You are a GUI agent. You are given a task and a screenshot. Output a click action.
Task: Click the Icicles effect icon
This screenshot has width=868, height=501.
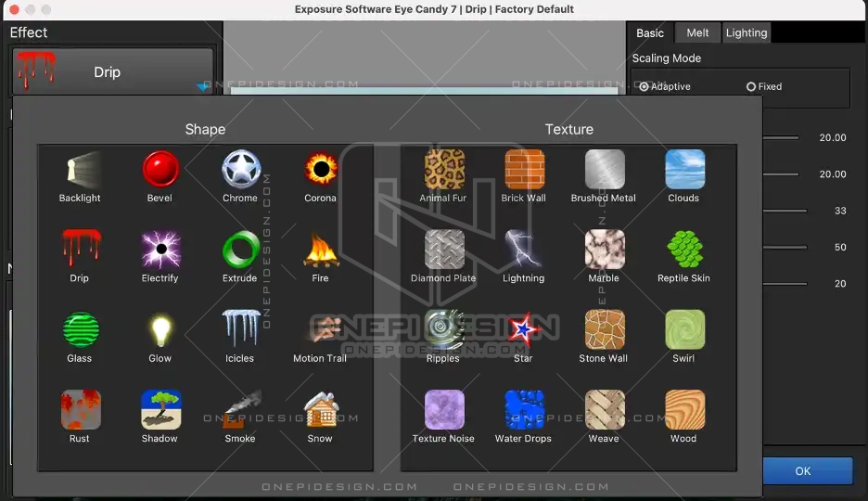coord(240,330)
